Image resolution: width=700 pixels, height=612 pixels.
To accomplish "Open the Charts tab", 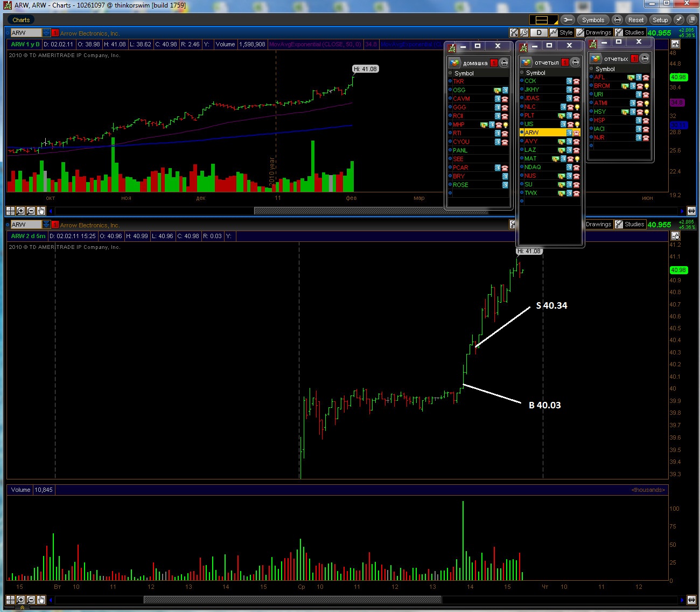I will pyautogui.click(x=21, y=20).
